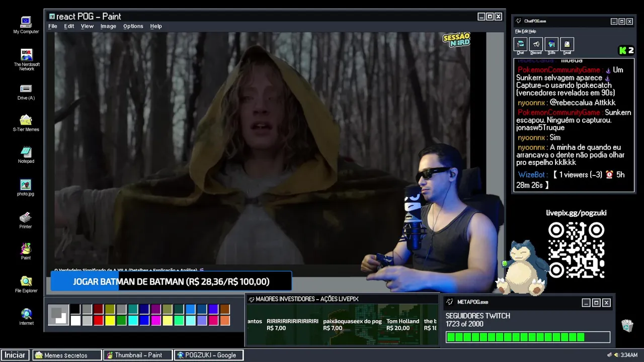Image resolution: width=644 pixels, height=362 pixels.
Task: Click the video title caption below the video
Action: [x=129, y=270]
